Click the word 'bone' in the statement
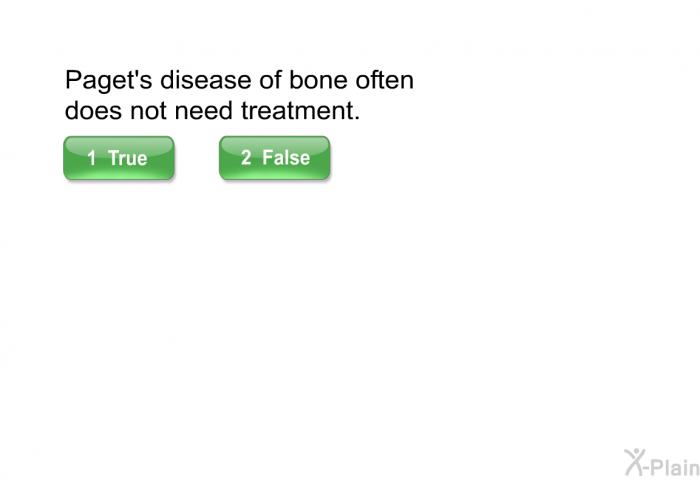Viewport: 700px width, 480px height. click(318, 80)
